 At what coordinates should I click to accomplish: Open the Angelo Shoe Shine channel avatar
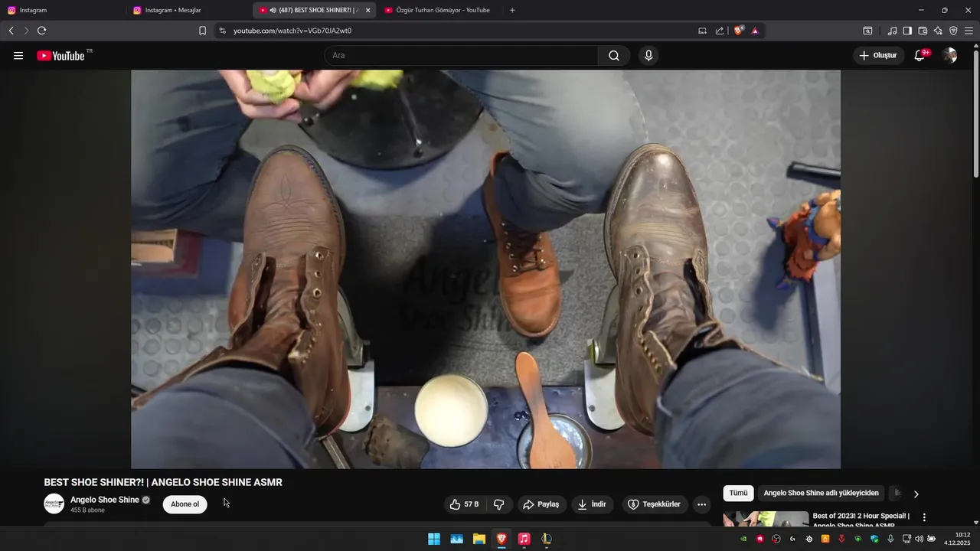point(54,504)
